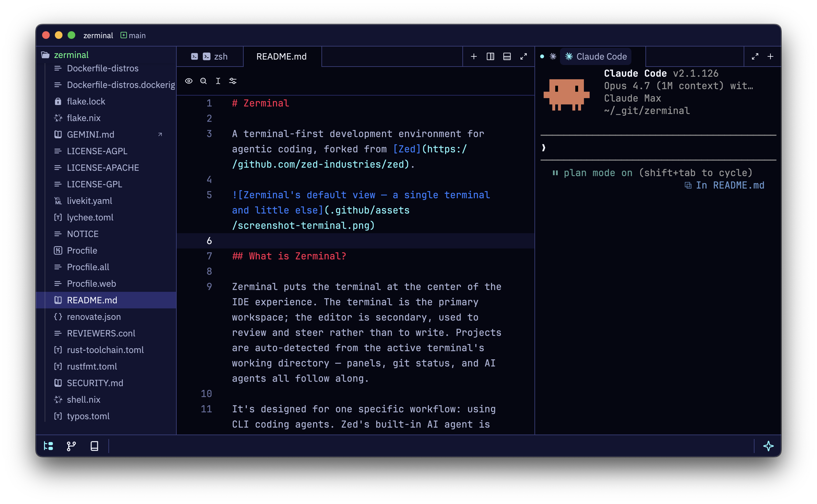
Task: Open flake.lock in the file tree
Action: (106, 101)
